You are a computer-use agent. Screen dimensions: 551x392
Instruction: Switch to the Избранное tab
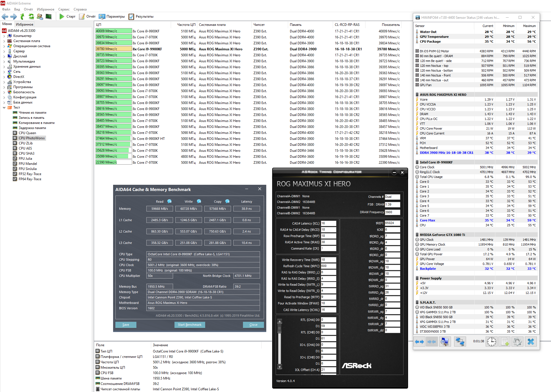(x=24, y=24)
